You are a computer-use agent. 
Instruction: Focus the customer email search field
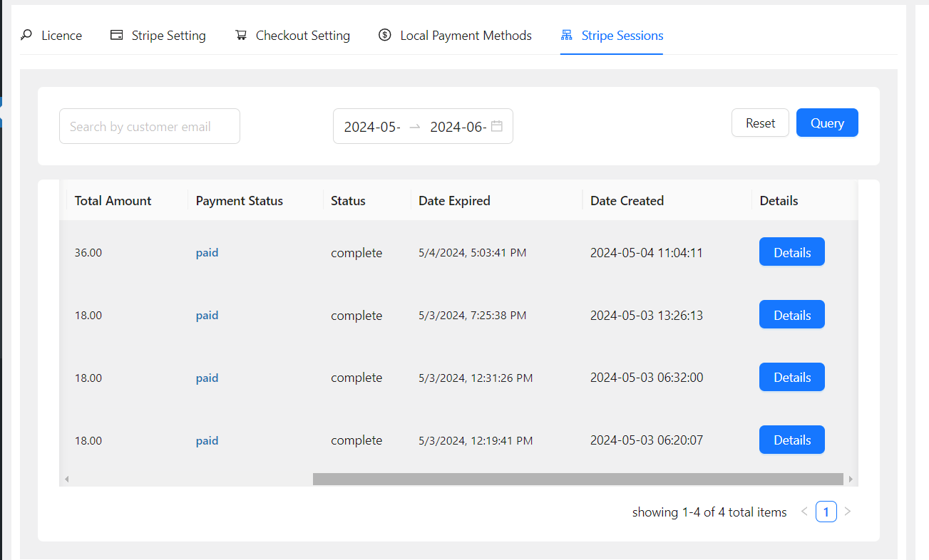click(x=150, y=127)
